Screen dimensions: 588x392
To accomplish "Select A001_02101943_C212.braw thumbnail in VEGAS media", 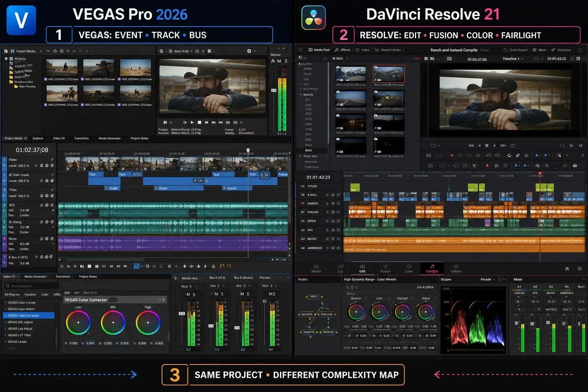I will 62,68.
